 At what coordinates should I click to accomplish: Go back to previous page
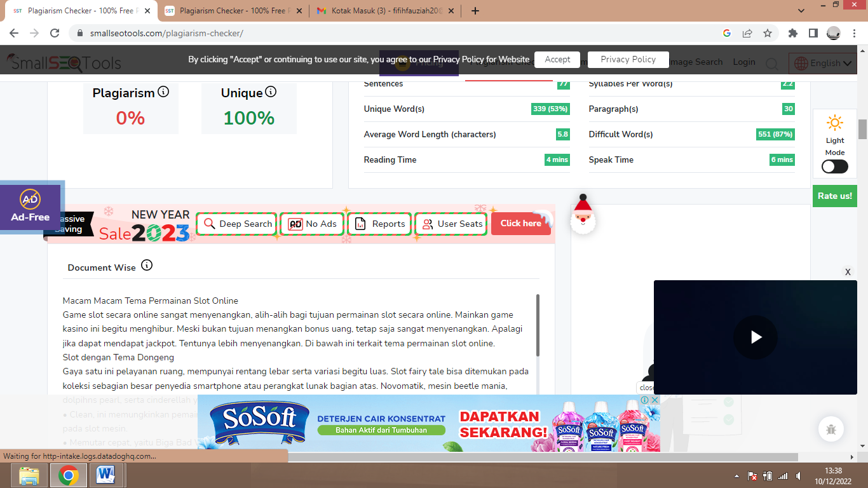coord(14,33)
